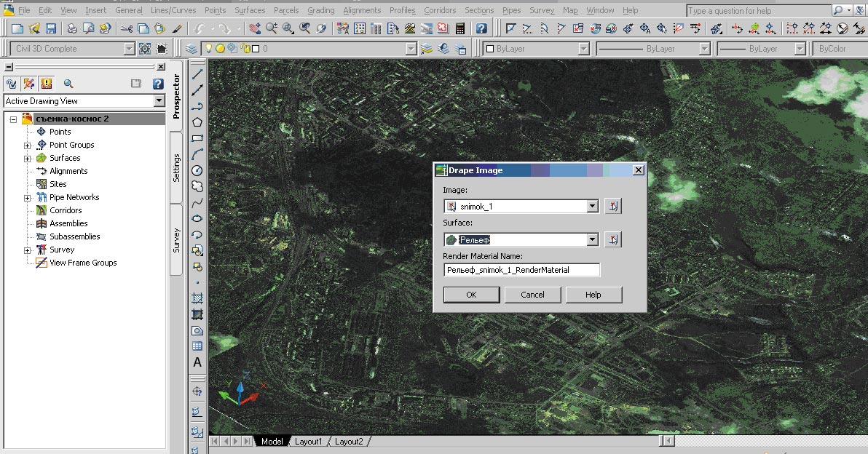Image resolution: width=868 pixels, height=454 pixels.
Task: Toggle layer freeze sun icon
Action: point(220,49)
